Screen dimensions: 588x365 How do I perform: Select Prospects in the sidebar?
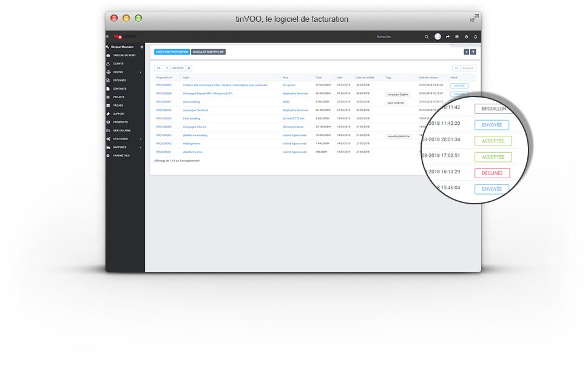120,122
